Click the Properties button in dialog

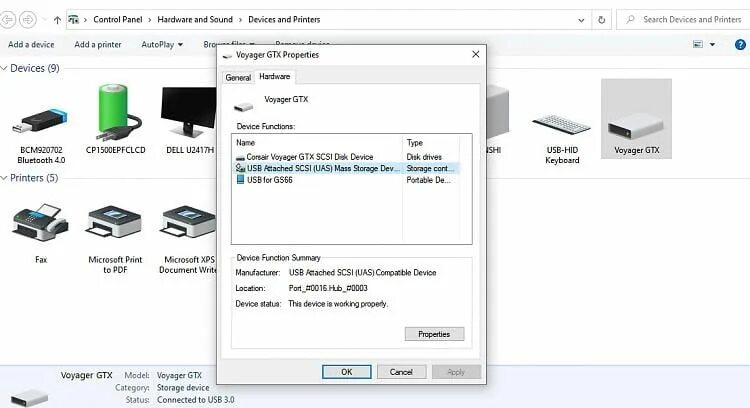[x=434, y=334]
